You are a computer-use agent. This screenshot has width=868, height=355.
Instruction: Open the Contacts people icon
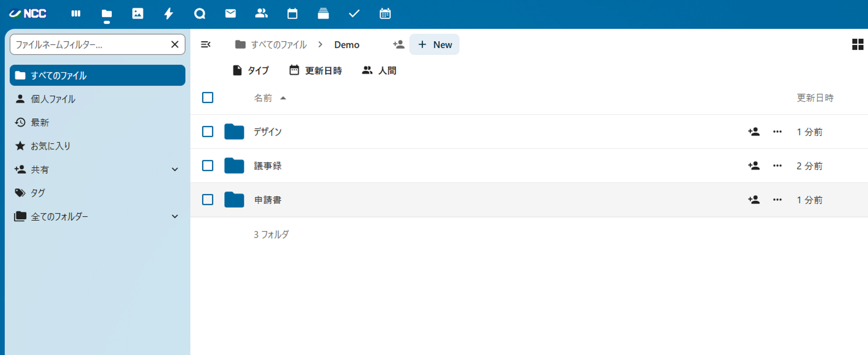click(x=262, y=14)
